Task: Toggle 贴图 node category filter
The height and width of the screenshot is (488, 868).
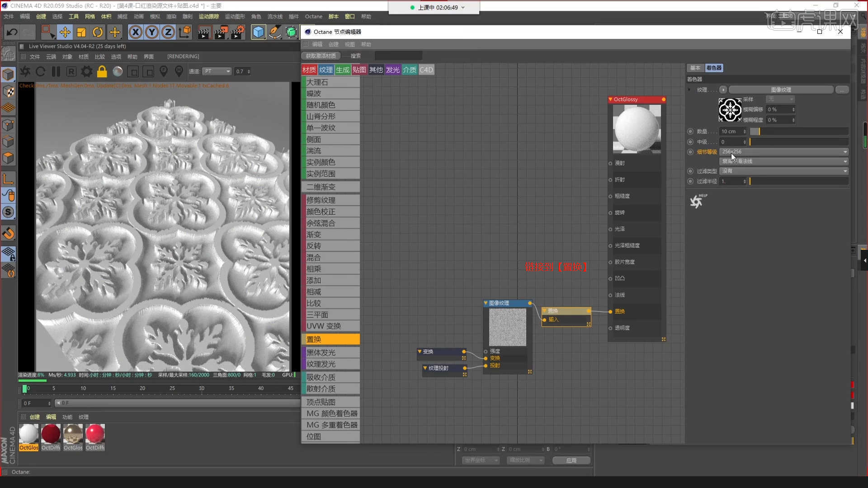Action: point(359,70)
